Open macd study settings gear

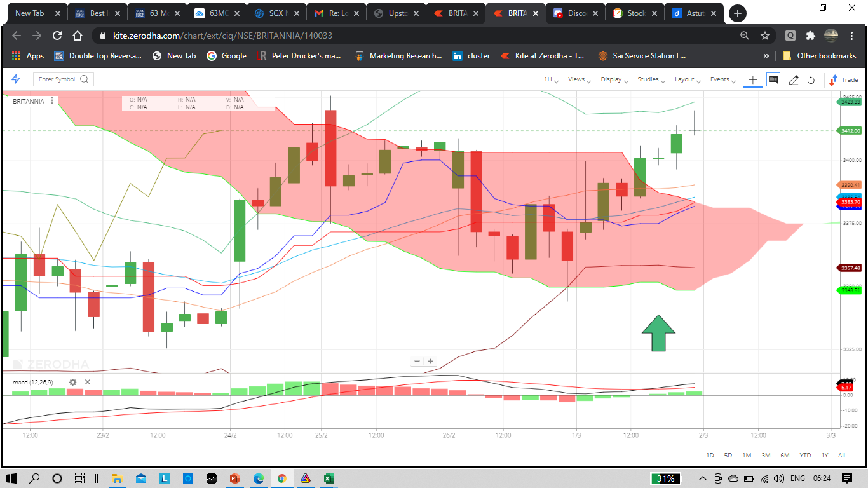(72, 382)
